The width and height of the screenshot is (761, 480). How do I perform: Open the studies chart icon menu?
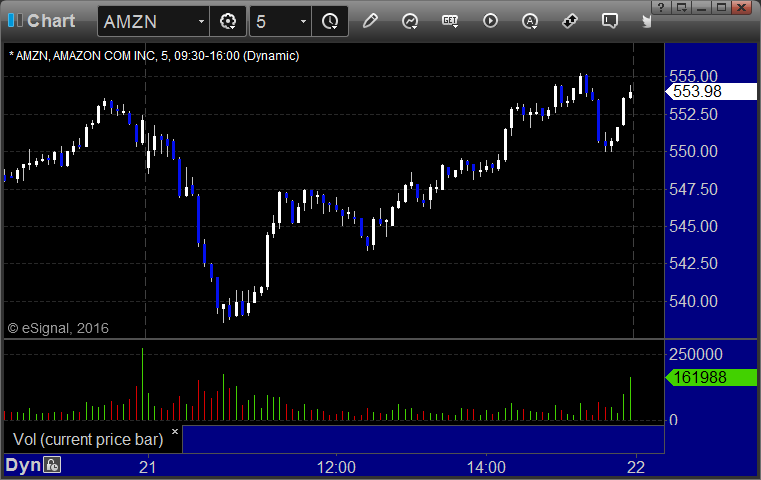(x=410, y=21)
